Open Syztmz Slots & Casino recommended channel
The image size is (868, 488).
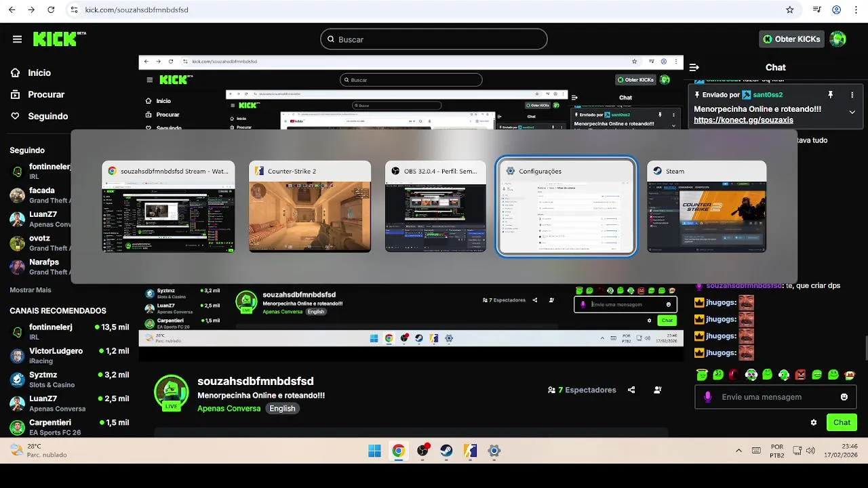[x=69, y=380]
